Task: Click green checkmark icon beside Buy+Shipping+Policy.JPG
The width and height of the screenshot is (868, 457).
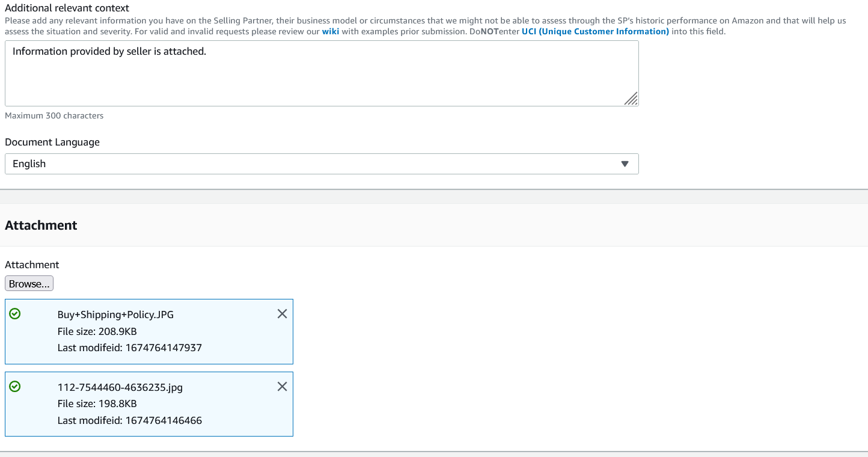Action: (x=15, y=313)
